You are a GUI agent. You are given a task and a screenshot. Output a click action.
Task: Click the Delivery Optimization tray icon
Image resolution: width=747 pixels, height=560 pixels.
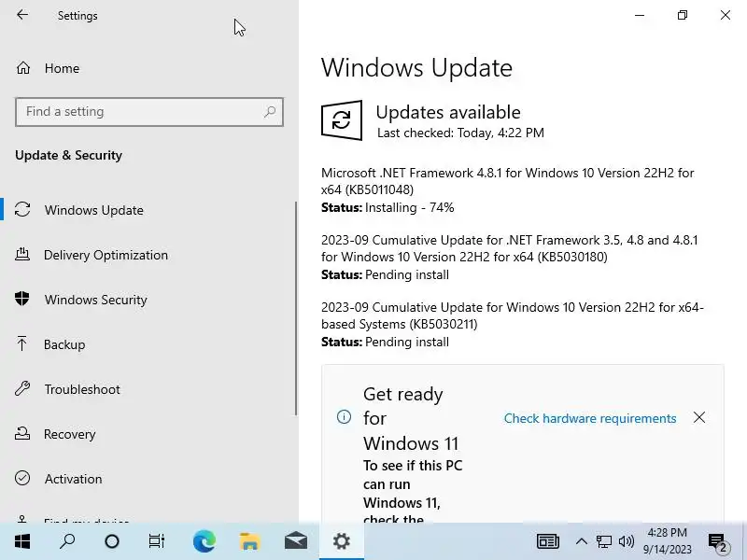[x=22, y=254]
